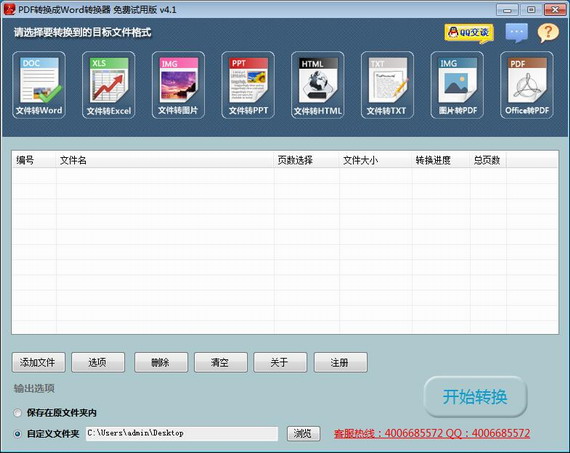Select the Office转PDF conversion icon
The width and height of the screenshot is (570, 453).
click(x=527, y=85)
